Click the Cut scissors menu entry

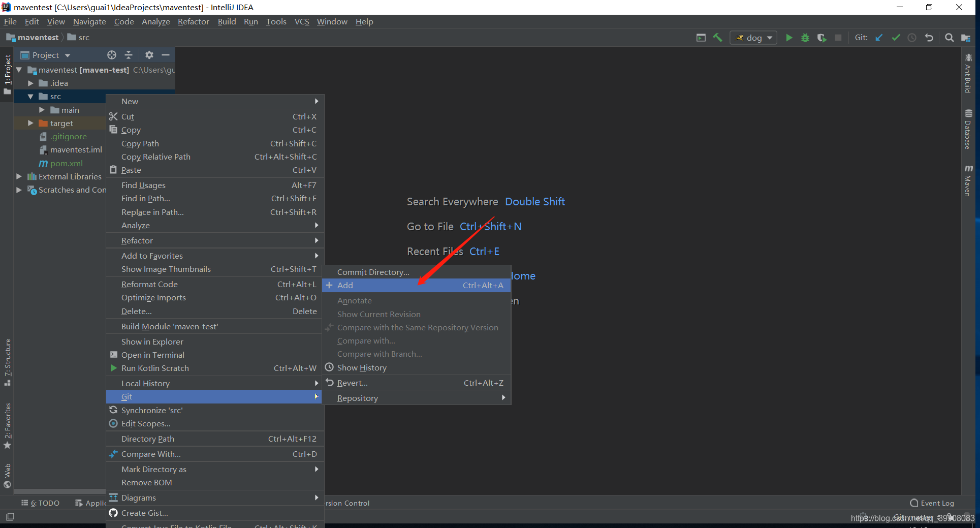coord(214,116)
